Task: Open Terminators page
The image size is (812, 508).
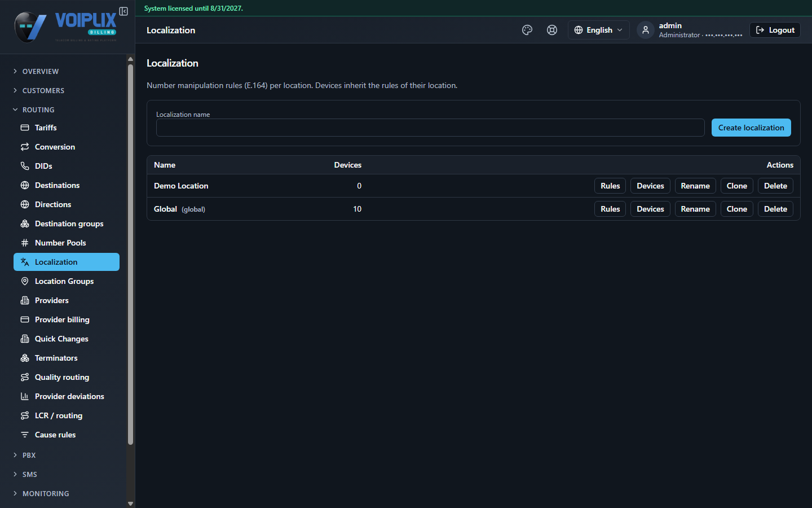Action: 67,358
